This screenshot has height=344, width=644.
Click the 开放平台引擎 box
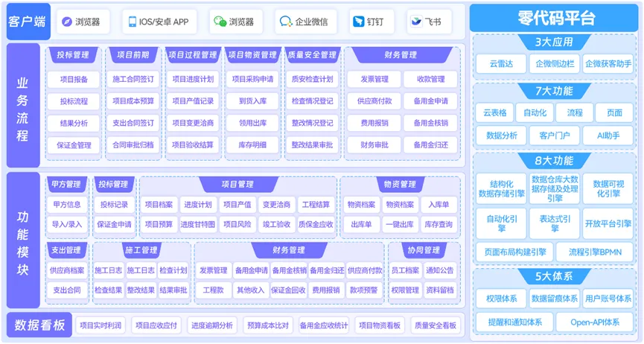(608, 224)
